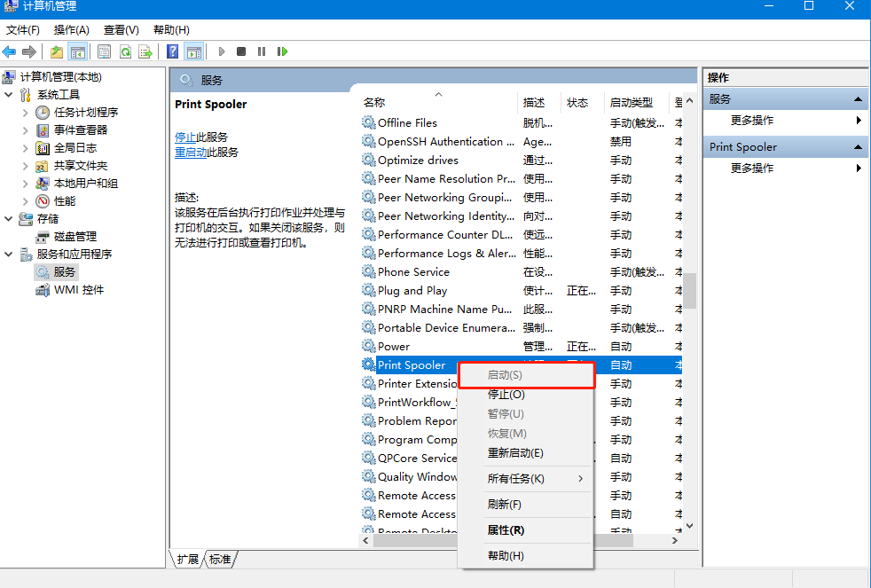871x588 pixels.
Task: Expand the 任务计划程序 tree node
Action: (x=26, y=113)
